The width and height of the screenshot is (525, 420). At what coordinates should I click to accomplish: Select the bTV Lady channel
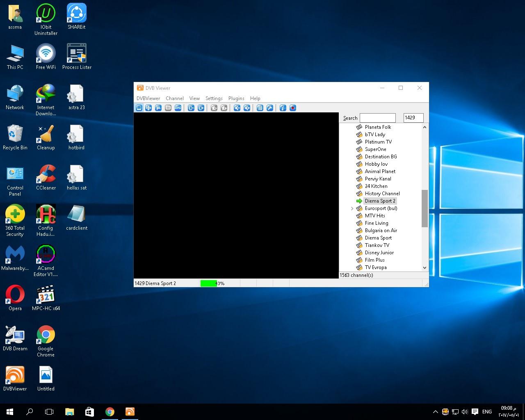[375, 135]
